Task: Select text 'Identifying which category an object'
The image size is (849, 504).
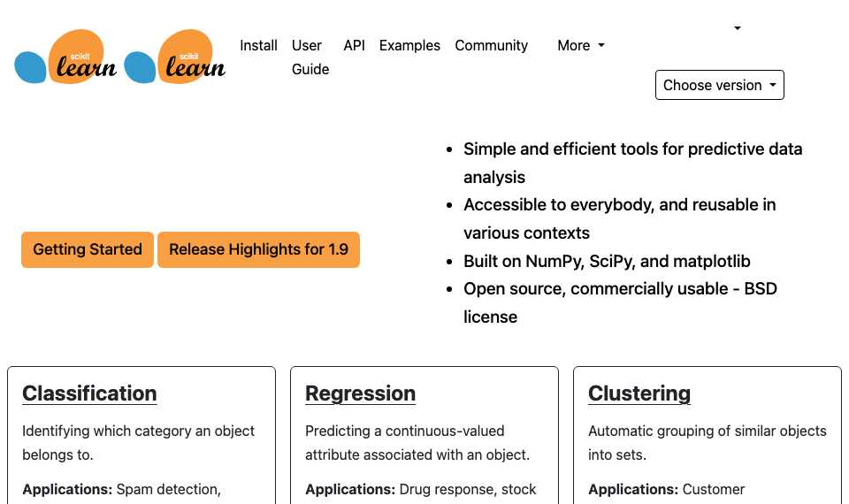Action: 138,431
